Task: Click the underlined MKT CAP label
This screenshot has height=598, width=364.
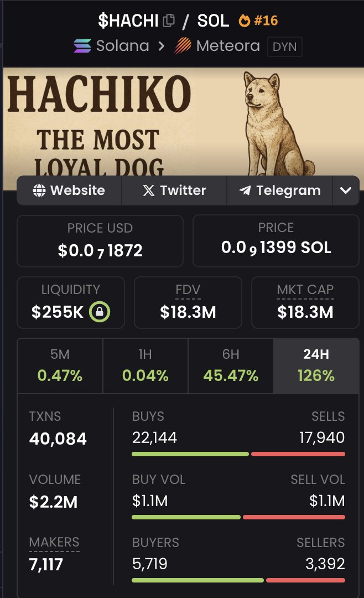Action: (305, 290)
